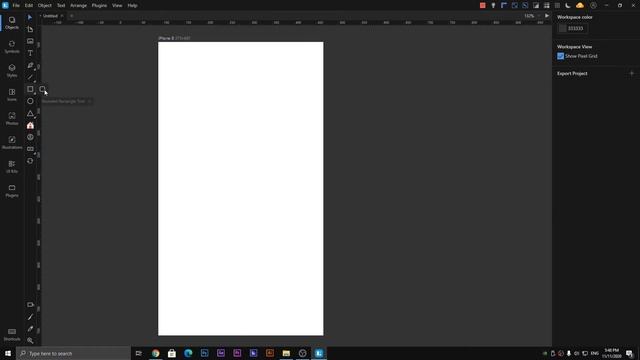The width and height of the screenshot is (640, 360).
Task: Open the Shortcuts panel
Action: (12, 334)
